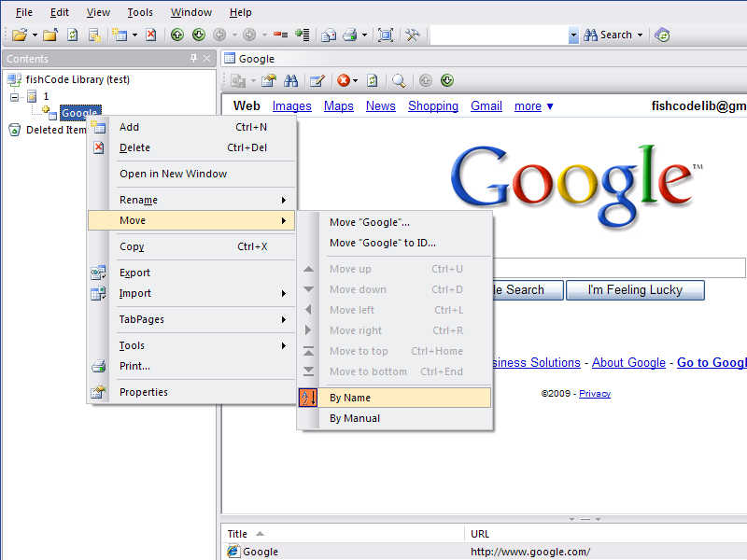This screenshot has height=560, width=747.
Task: Click the delete item icon in main toolbar
Action: tap(151, 35)
